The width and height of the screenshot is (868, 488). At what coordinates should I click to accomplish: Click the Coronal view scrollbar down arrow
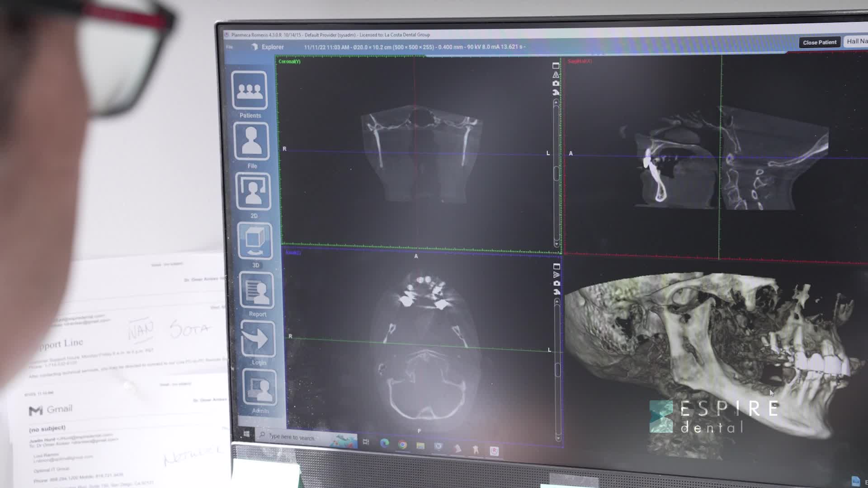point(557,244)
